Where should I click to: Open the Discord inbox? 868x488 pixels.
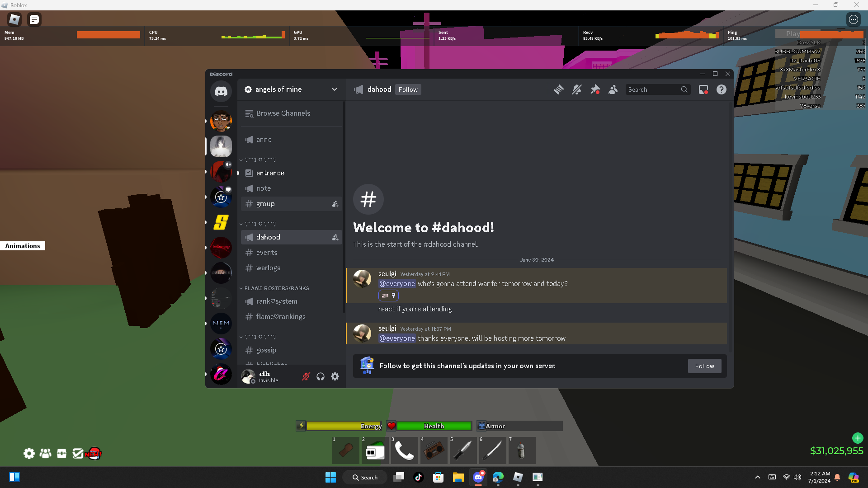[703, 89]
